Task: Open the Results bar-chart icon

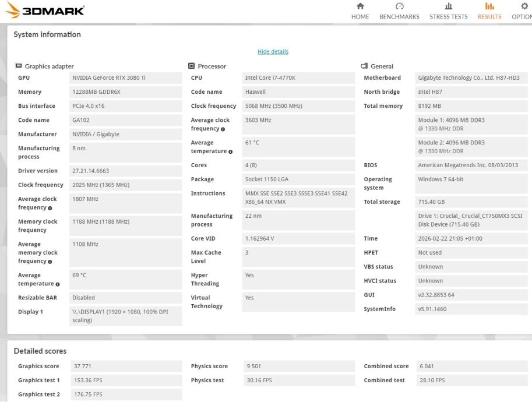Action: coord(489,6)
